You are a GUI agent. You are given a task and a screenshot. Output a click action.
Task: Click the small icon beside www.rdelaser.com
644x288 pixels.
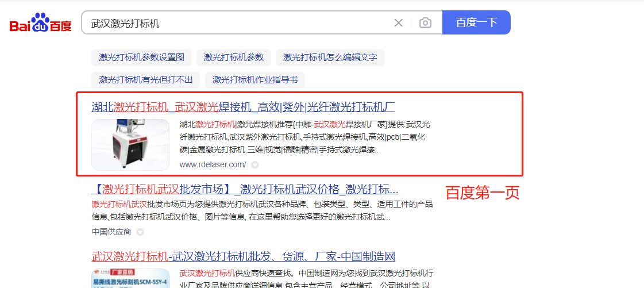[255, 165]
